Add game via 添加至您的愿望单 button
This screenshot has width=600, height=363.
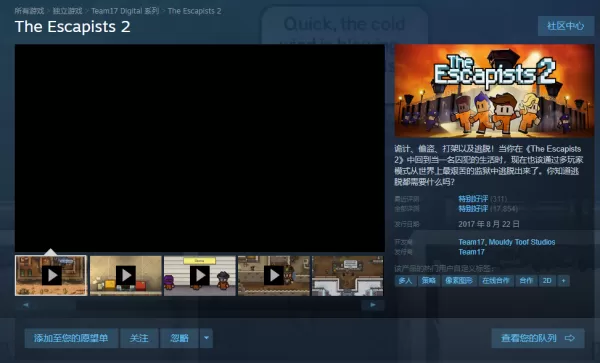71,338
